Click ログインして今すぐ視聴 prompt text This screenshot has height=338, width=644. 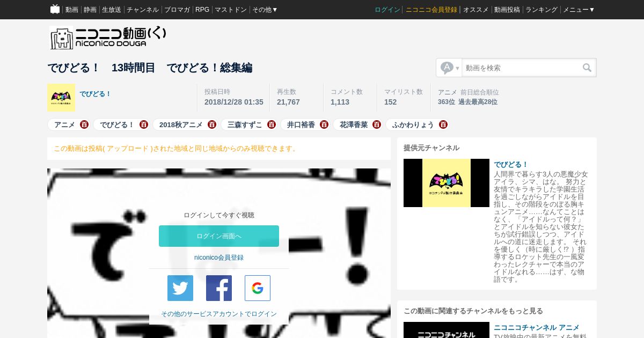click(x=219, y=215)
